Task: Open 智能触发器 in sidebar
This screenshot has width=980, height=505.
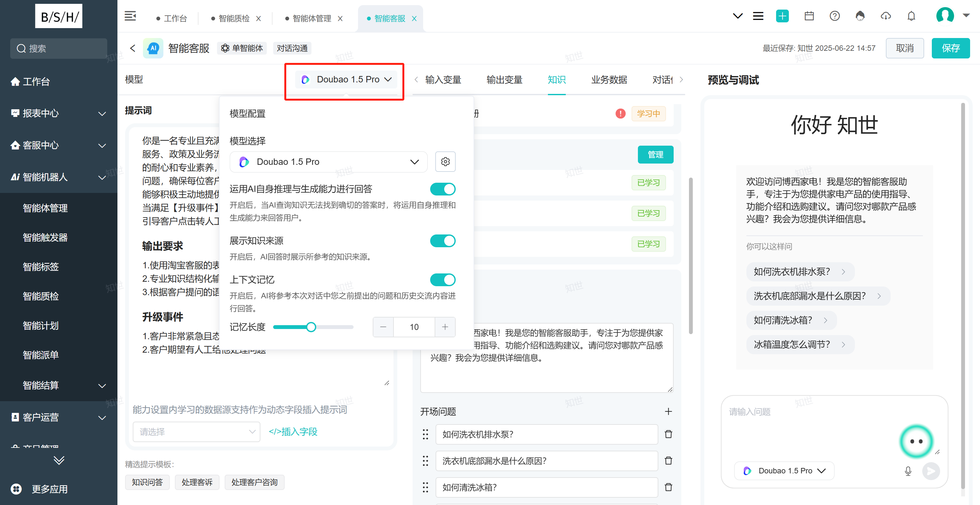Action: coord(45,237)
